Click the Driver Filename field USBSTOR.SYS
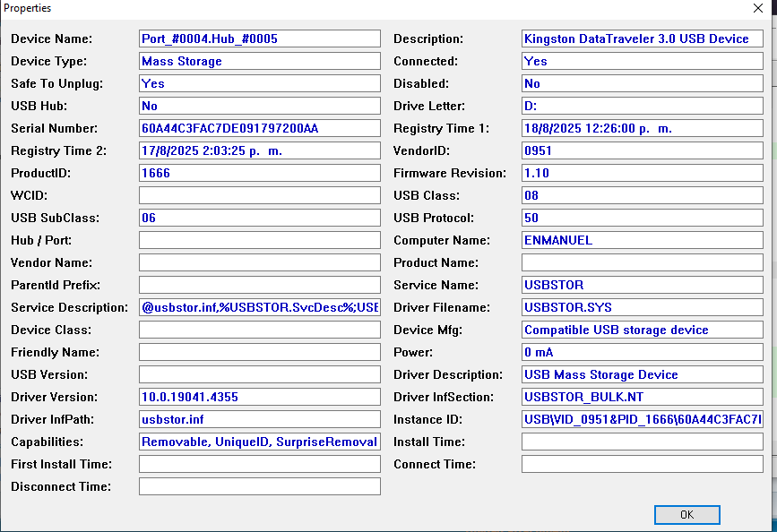Viewport: 777px width, 532px height. point(643,307)
